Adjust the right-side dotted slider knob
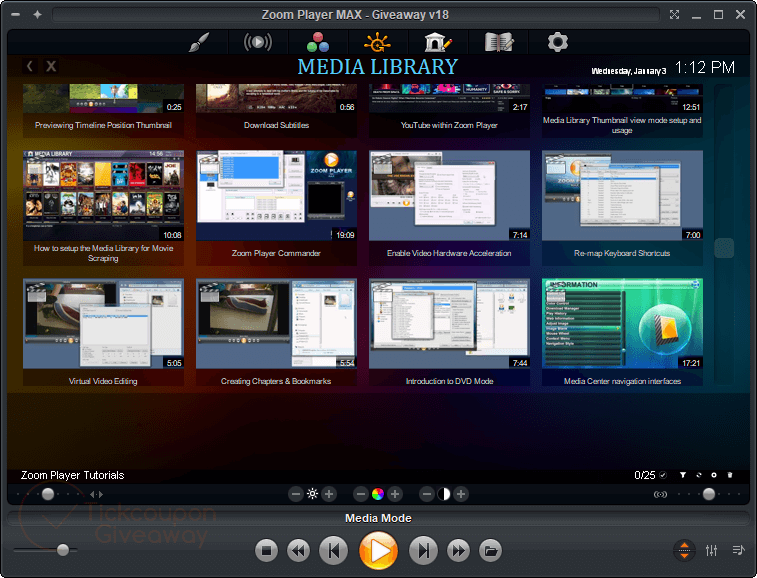The image size is (757, 578). pos(709,494)
